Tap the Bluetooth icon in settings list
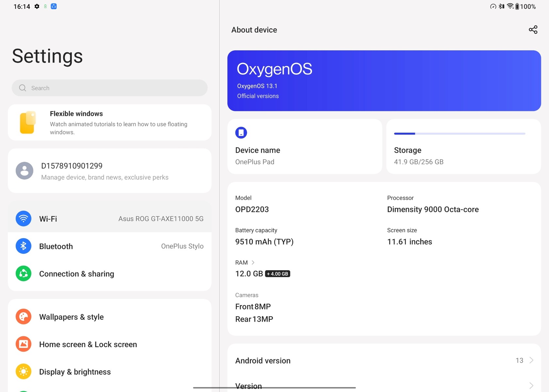The image size is (549, 392). pos(24,246)
